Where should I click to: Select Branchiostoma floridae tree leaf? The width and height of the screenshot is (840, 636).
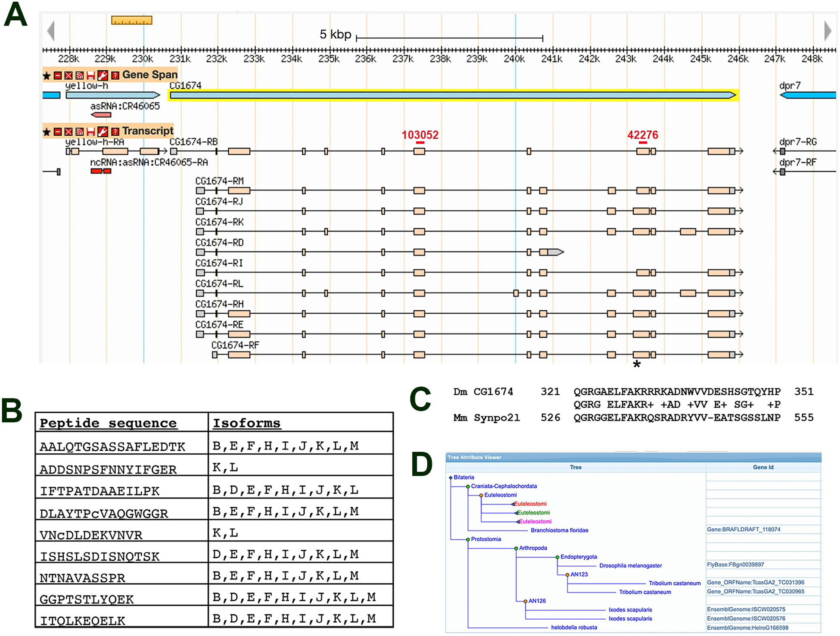click(x=559, y=530)
